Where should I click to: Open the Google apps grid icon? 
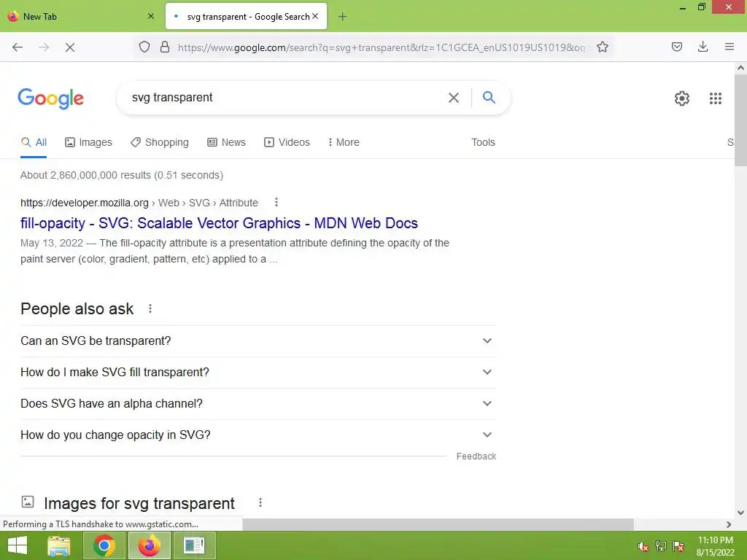point(715,98)
